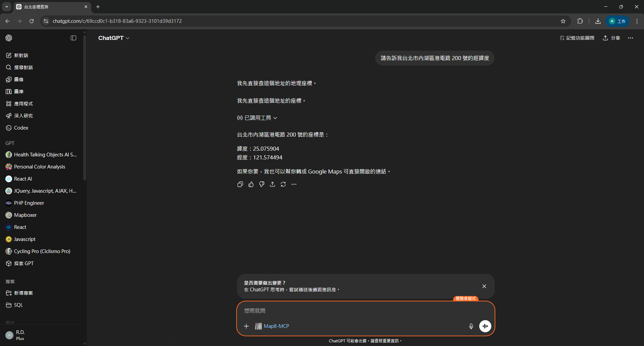Give the response a thumbs down
The width and height of the screenshot is (644, 346).
click(262, 184)
